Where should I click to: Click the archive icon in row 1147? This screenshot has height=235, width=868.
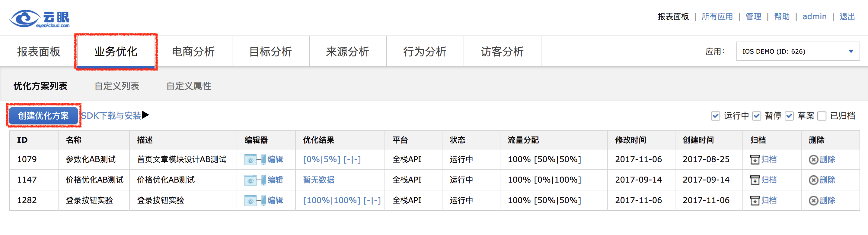(755, 180)
